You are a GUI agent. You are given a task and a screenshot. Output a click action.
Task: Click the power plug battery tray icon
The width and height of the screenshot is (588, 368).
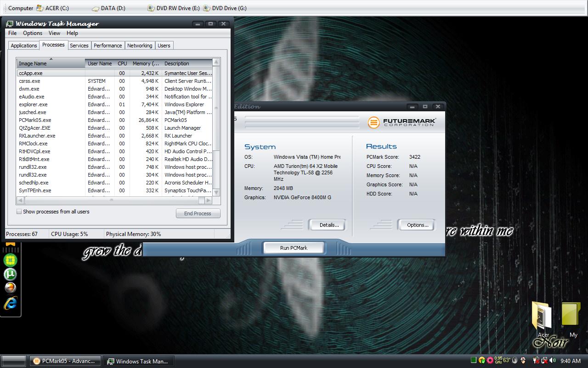(536, 361)
